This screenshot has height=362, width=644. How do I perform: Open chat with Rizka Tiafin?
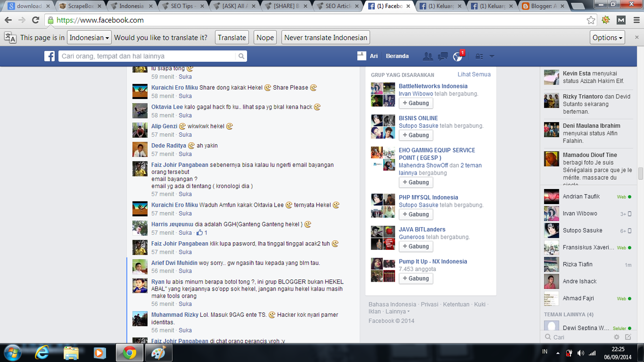[x=588, y=264]
